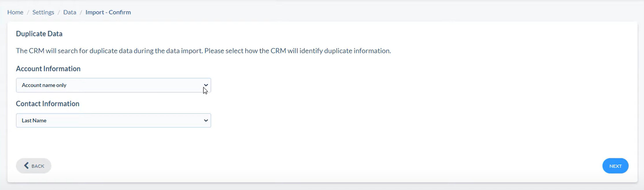Click the NEXT button

tap(615, 166)
